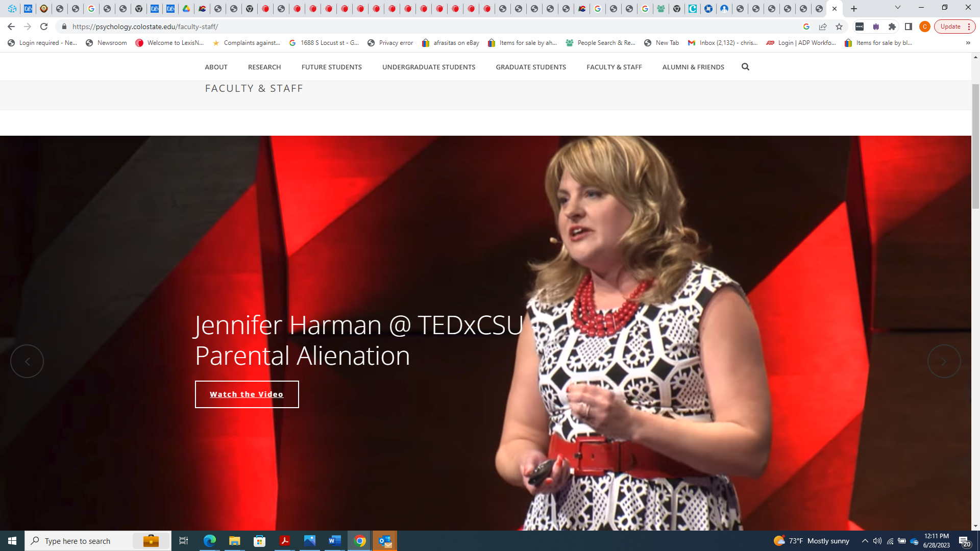Open the New Tab bookmark
The image size is (980, 551).
pyautogui.click(x=661, y=43)
